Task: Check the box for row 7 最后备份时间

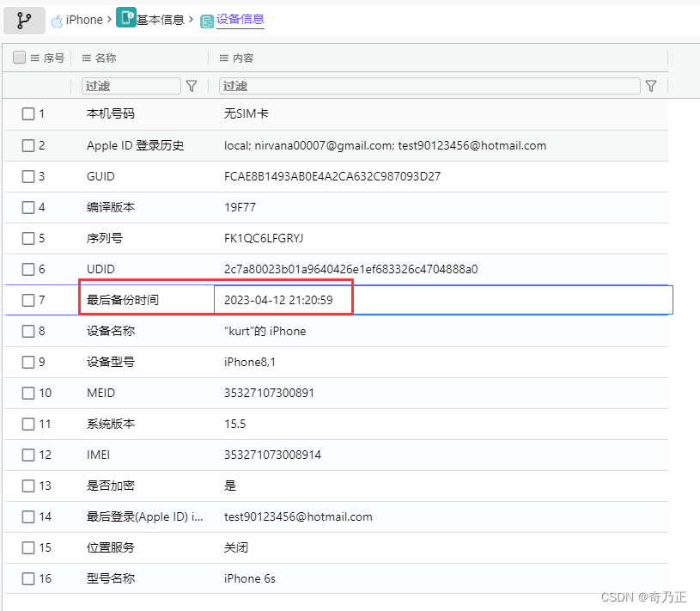Action: click(x=28, y=300)
